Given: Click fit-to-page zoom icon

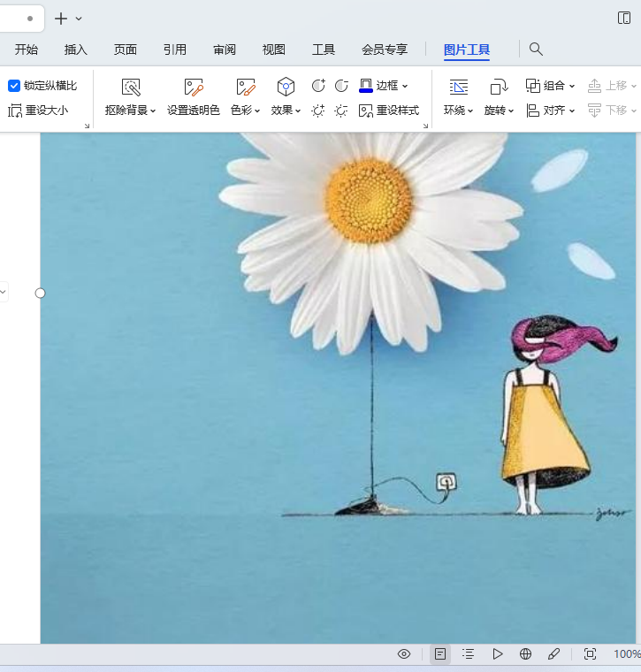Looking at the screenshot, I should click(590, 654).
